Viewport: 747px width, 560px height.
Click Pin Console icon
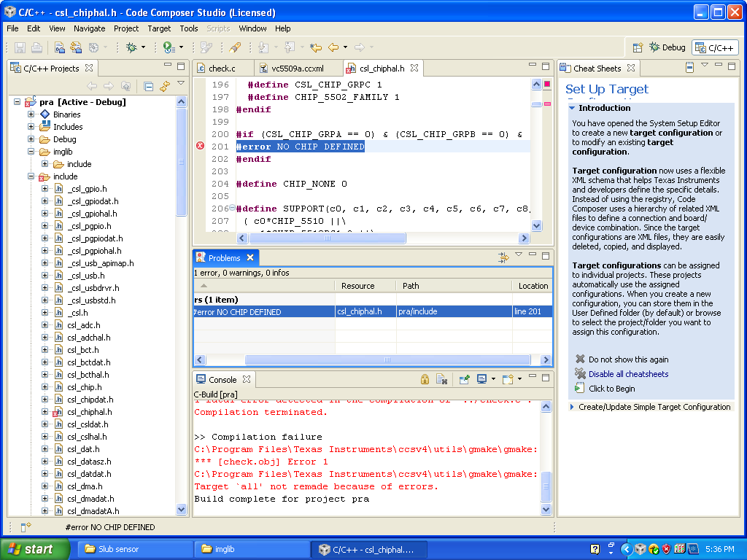tap(462, 379)
